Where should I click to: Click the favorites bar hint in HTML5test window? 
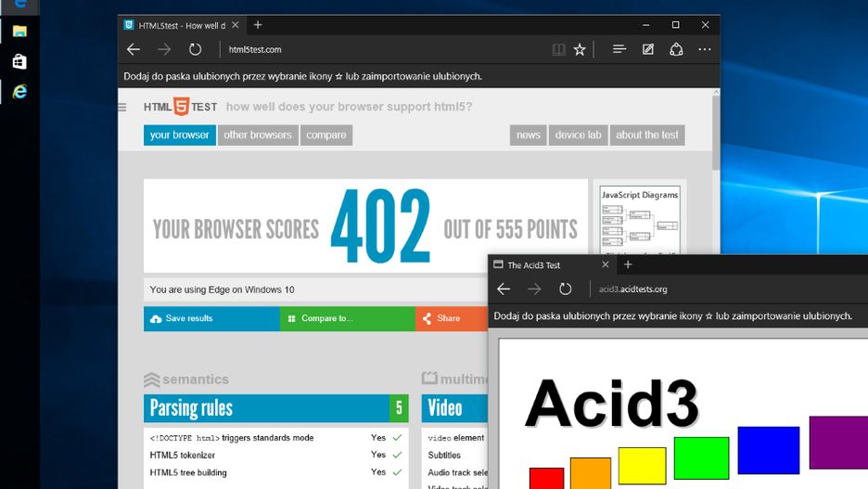[303, 76]
